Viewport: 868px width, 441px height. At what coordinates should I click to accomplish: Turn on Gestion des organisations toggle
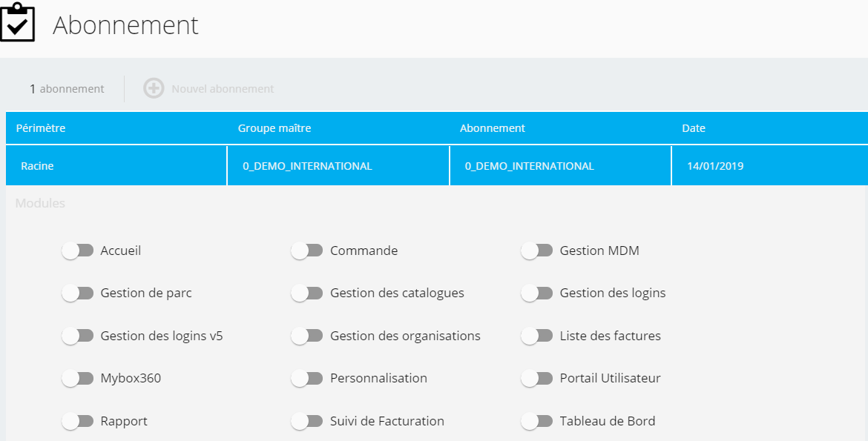click(x=307, y=336)
